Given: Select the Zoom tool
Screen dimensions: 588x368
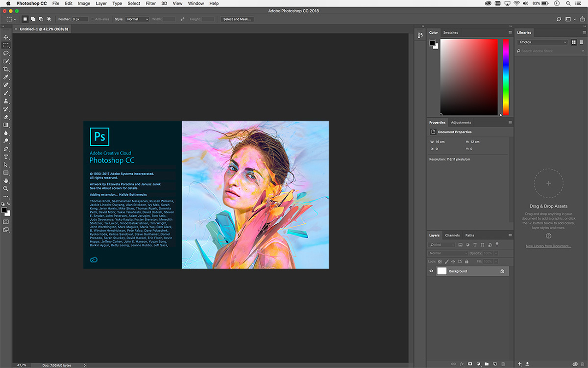Looking at the screenshot, I should [6, 189].
